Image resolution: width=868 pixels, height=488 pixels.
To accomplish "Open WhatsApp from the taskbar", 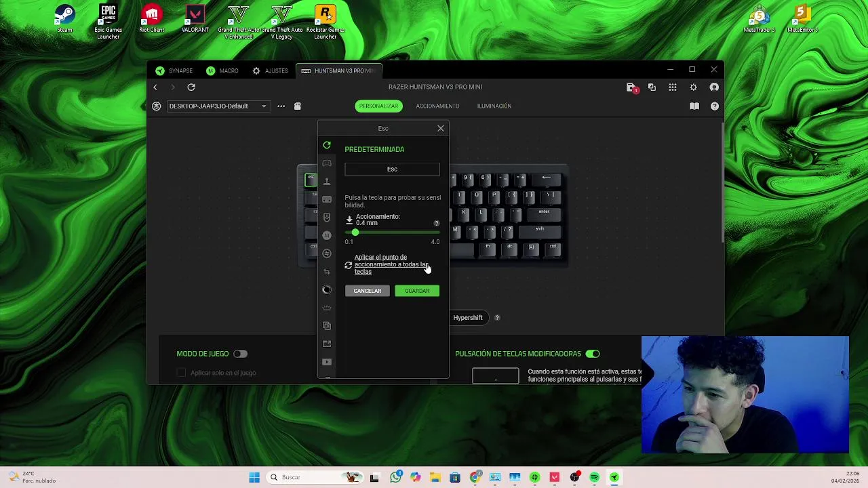I will 396,477.
